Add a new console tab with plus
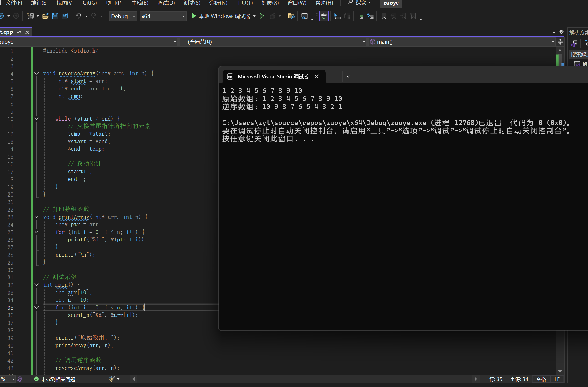Image resolution: width=588 pixels, height=387 pixels. 335,76
